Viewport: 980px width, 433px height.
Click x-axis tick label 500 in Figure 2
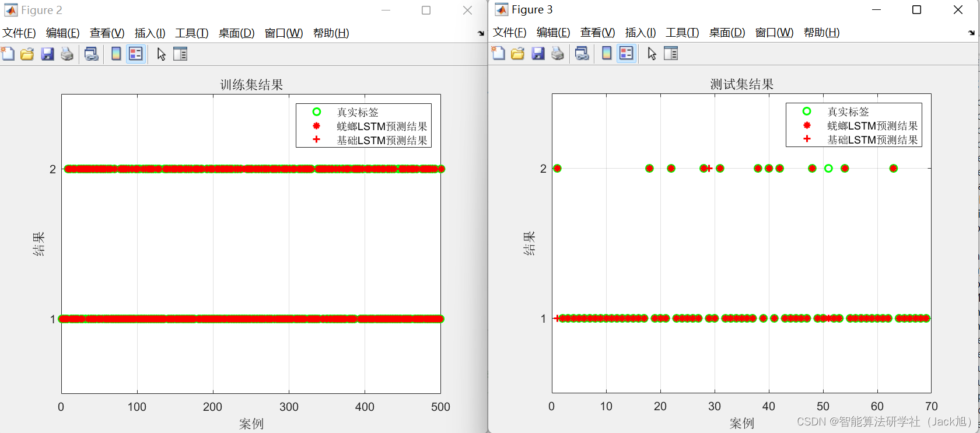coord(440,407)
